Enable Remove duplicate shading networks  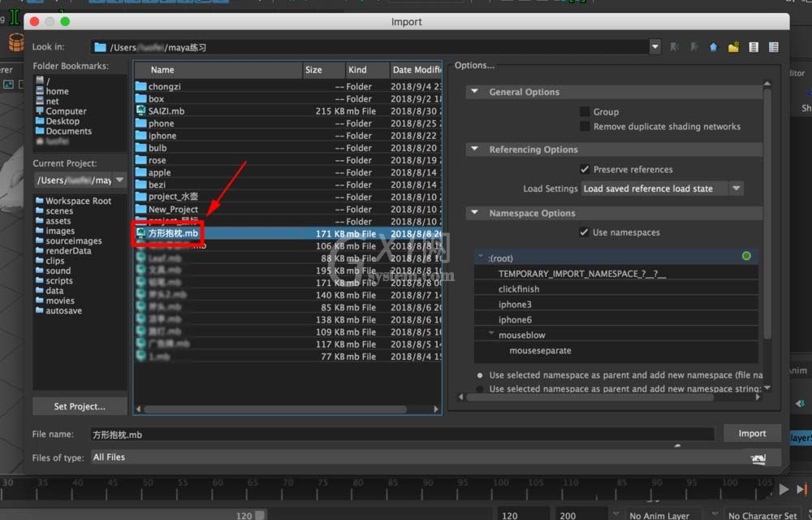(x=585, y=127)
